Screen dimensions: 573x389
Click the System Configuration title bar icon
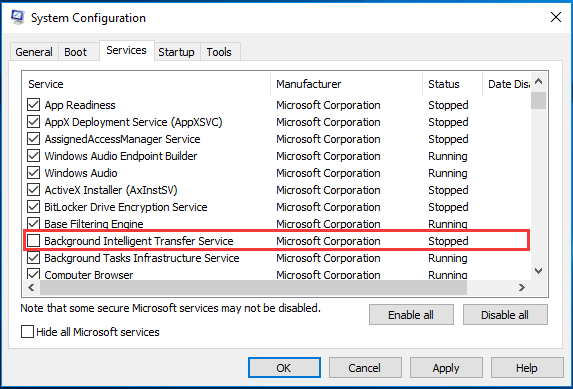pyautogui.click(x=18, y=17)
